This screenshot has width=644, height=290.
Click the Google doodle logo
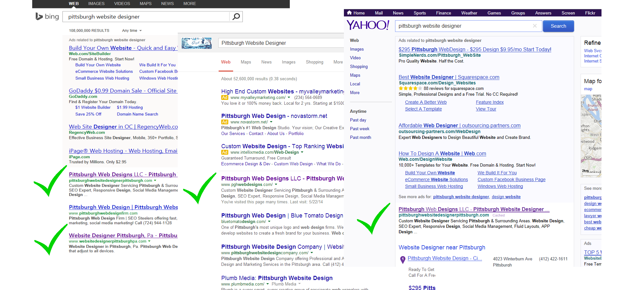[x=196, y=43]
